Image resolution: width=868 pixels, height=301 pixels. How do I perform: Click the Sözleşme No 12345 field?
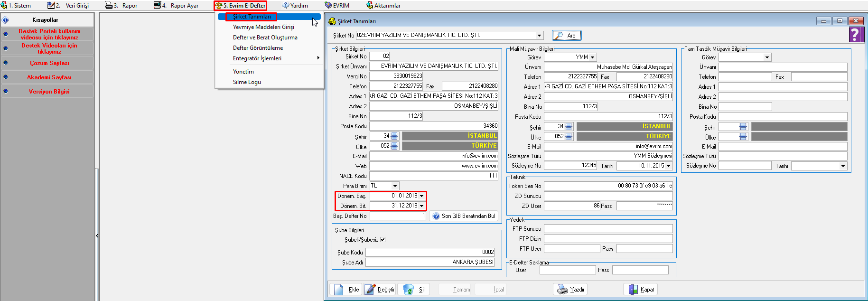tap(570, 166)
